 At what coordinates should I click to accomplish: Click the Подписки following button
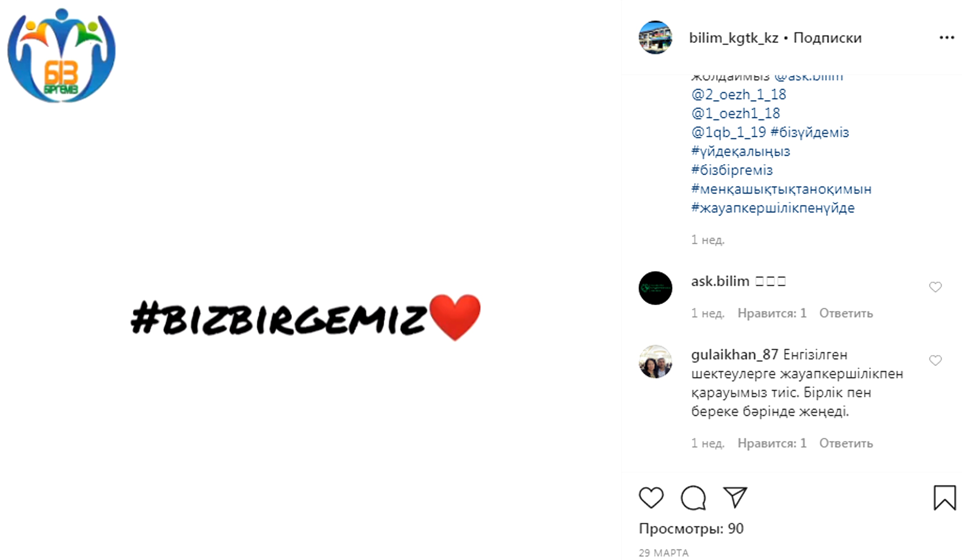(x=828, y=38)
